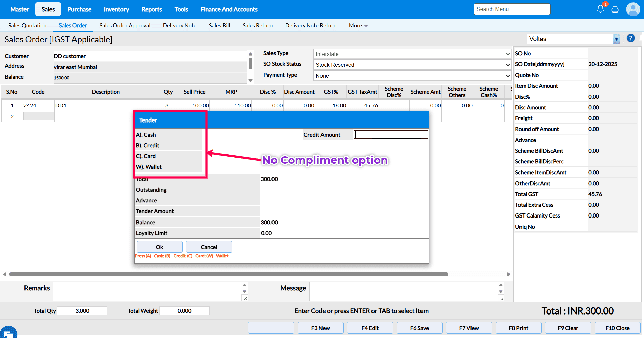Open the SO Stock Status dropdown

[412, 65]
